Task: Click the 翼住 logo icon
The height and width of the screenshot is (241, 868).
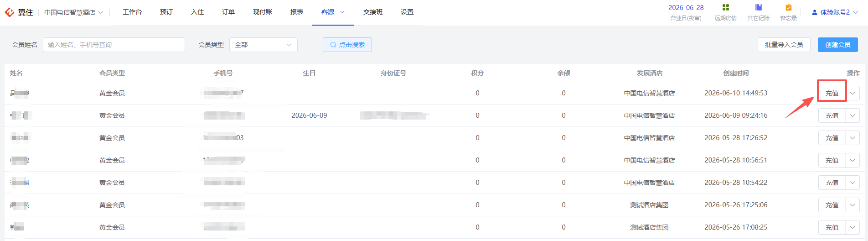Action: pos(10,12)
